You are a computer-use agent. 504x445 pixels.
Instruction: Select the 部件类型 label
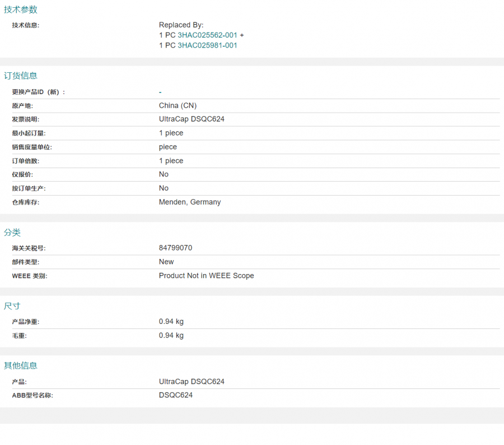coord(26,262)
